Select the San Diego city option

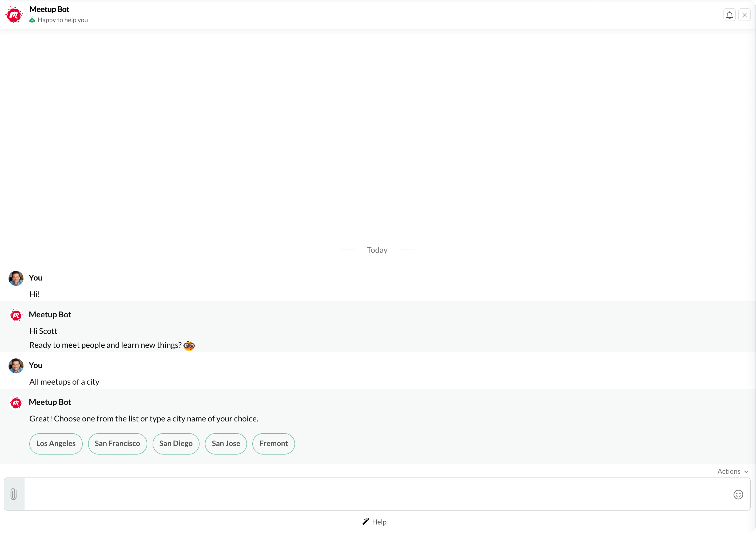pos(176,443)
